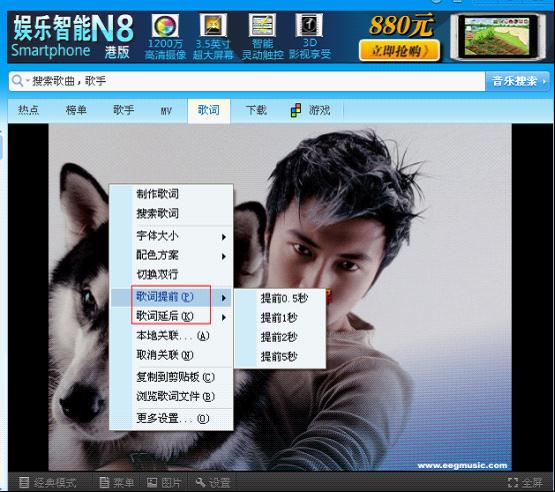Open the 游戏 games tab
Image resolution: width=555 pixels, height=492 pixels.
[x=319, y=110]
